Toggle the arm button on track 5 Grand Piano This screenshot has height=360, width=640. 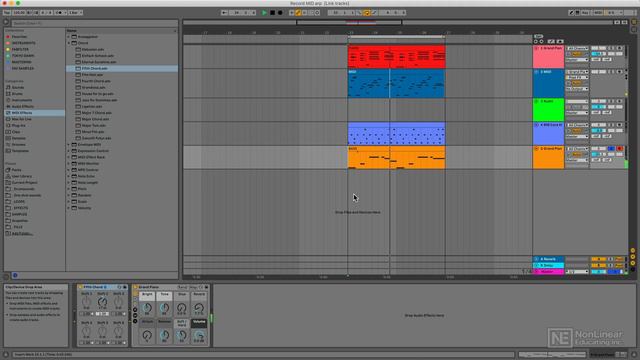coord(620,149)
